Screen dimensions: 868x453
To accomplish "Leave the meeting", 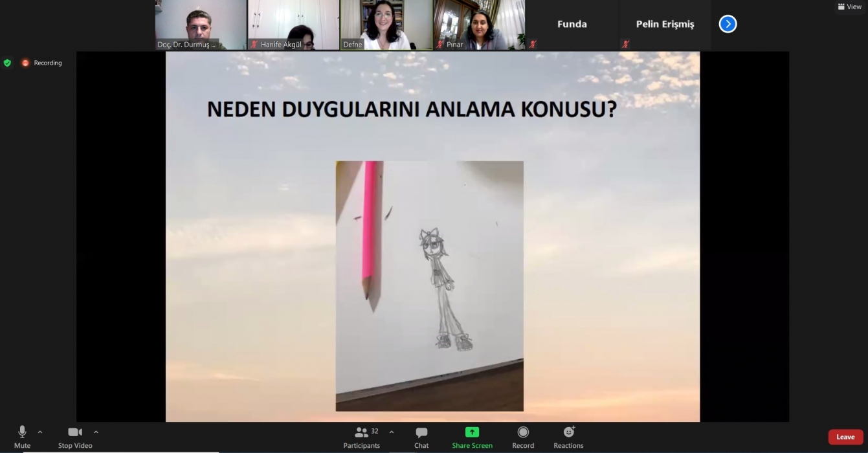I will click(x=845, y=437).
